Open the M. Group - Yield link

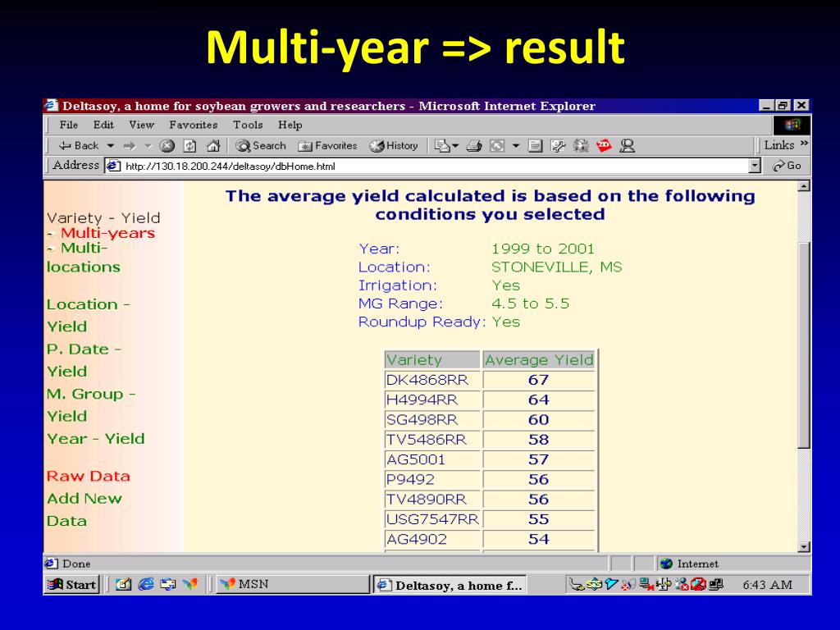(91, 405)
